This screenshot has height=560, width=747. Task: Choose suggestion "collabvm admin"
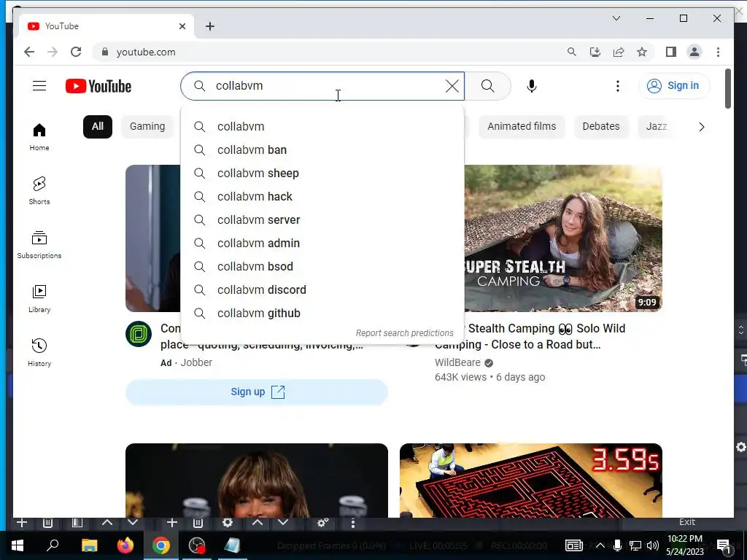pyautogui.click(x=322, y=244)
